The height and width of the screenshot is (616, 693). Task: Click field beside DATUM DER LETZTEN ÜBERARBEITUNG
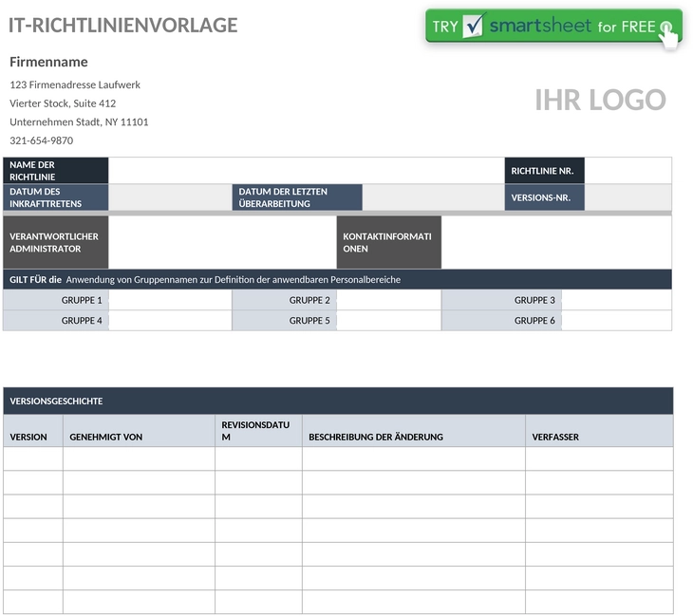tap(433, 197)
